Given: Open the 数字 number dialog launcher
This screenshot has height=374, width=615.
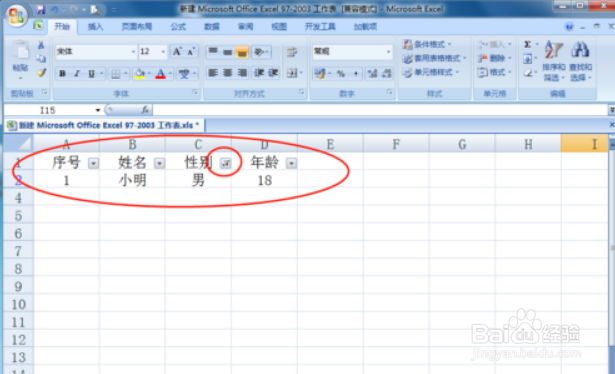Looking at the screenshot, I should (x=389, y=92).
